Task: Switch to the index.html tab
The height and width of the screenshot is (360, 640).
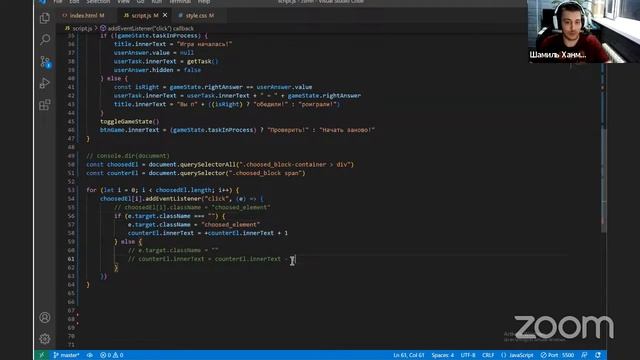Action: click(x=83, y=16)
